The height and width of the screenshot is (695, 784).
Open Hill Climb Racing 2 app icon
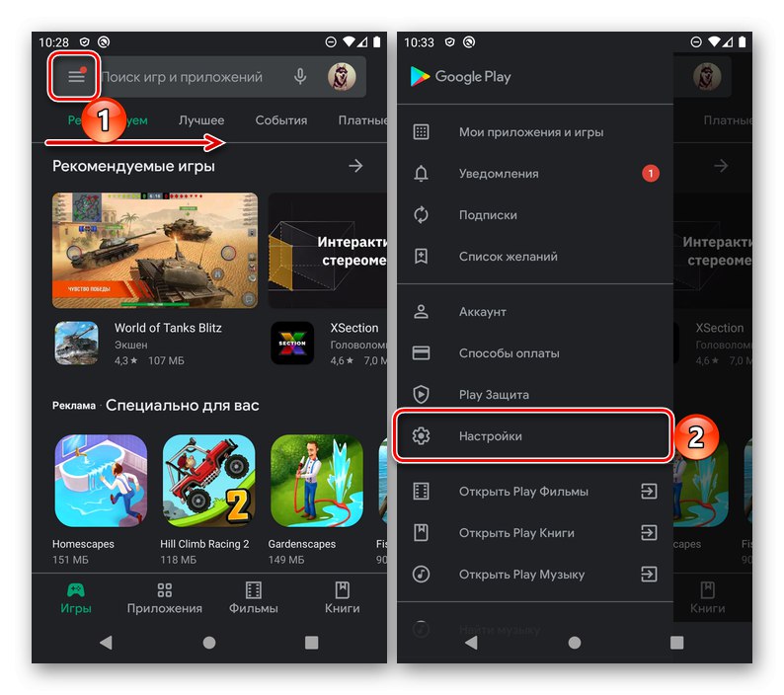click(209, 481)
